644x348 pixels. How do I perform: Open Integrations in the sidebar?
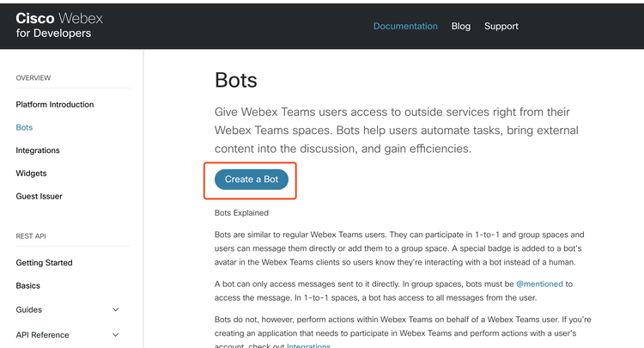pyautogui.click(x=38, y=150)
